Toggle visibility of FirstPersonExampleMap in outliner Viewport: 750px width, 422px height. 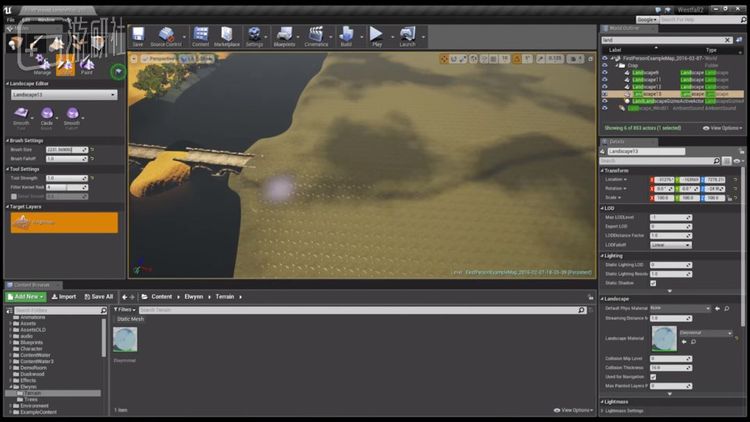604,59
